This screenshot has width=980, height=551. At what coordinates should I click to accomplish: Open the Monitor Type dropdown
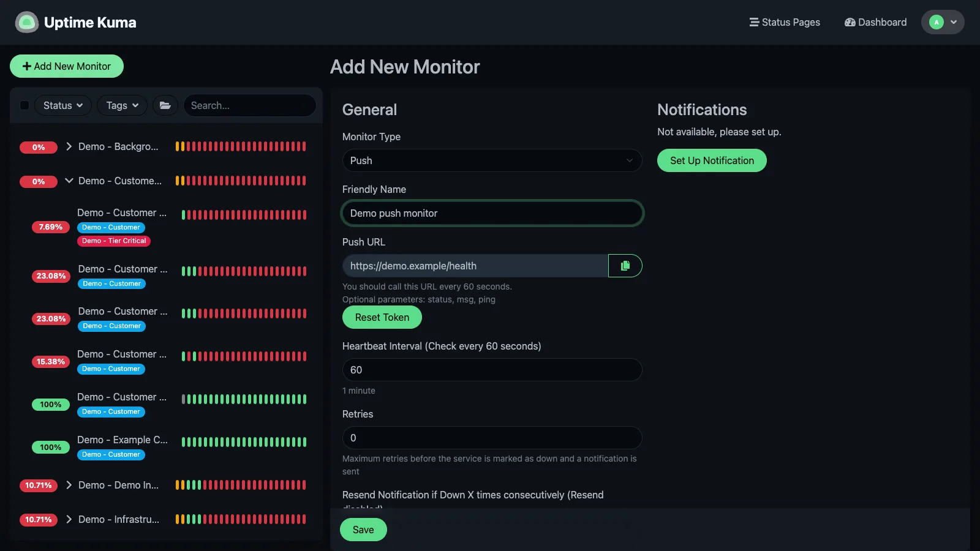point(492,160)
